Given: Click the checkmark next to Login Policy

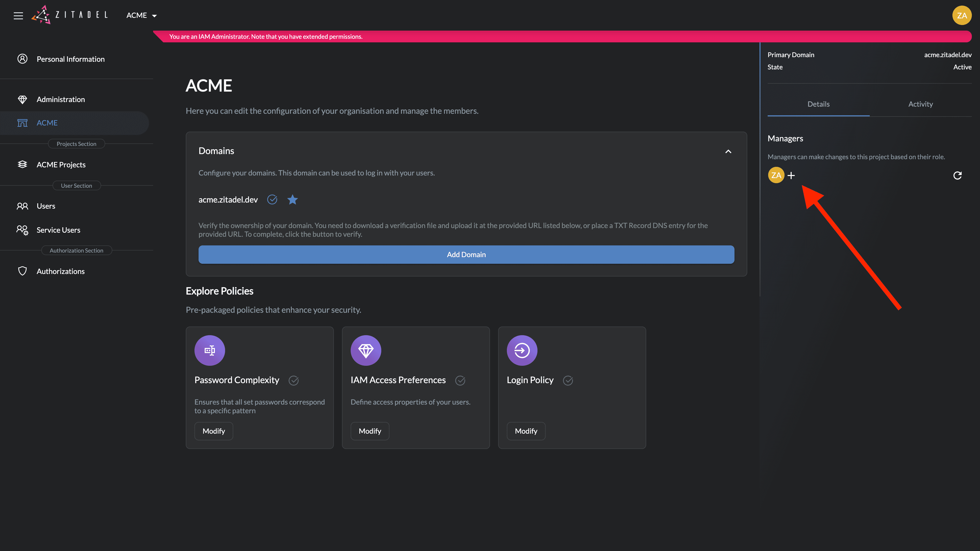Looking at the screenshot, I should point(568,380).
